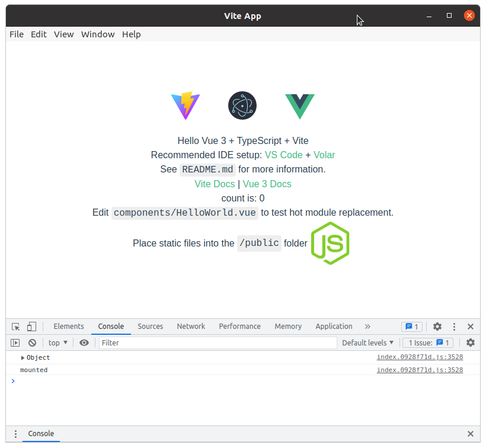Image resolution: width=486 pixels, height=448 pixels.
Task: Click the README.md code text
Action: (207, 169)
